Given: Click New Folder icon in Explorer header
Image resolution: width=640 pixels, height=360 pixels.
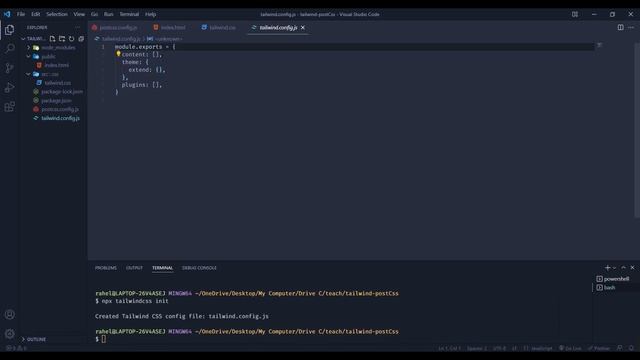Looking at the screenshot, I should pos(62,39).
